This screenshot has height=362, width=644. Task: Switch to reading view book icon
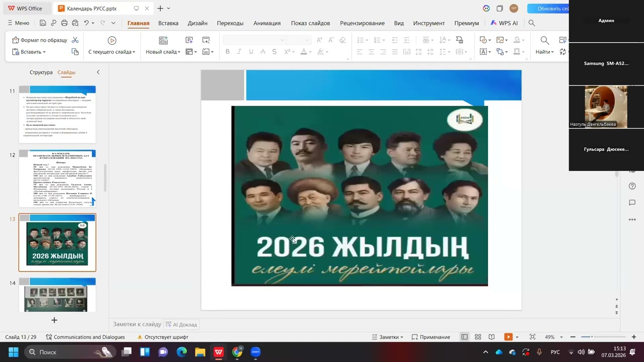point(492,337)
